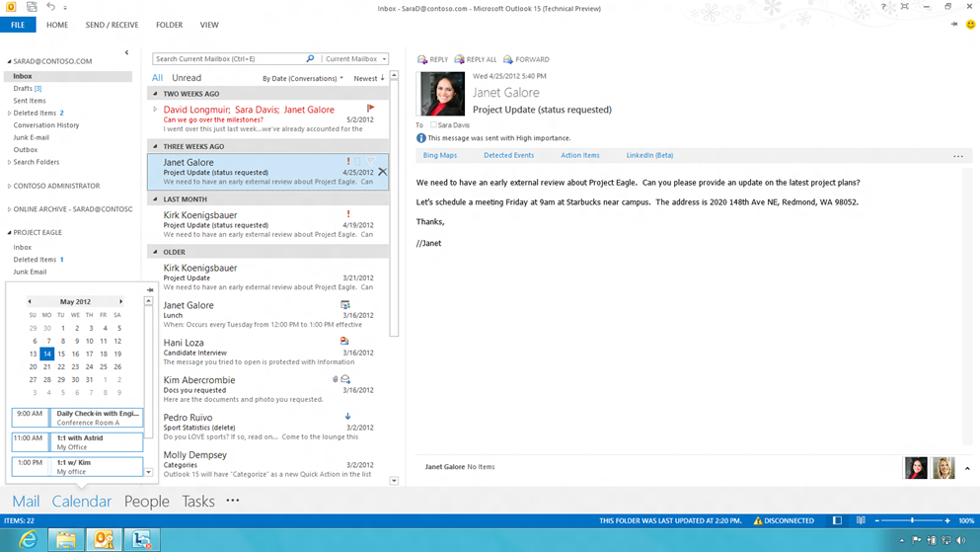
Task: Click the Reply All icon
Action: [459, 59]
